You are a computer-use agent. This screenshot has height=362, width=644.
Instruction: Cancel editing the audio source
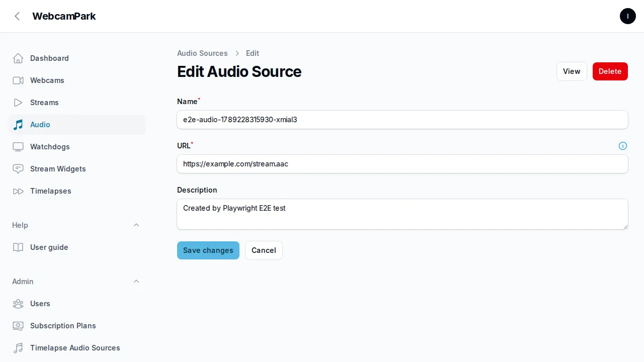pos(264,250)
